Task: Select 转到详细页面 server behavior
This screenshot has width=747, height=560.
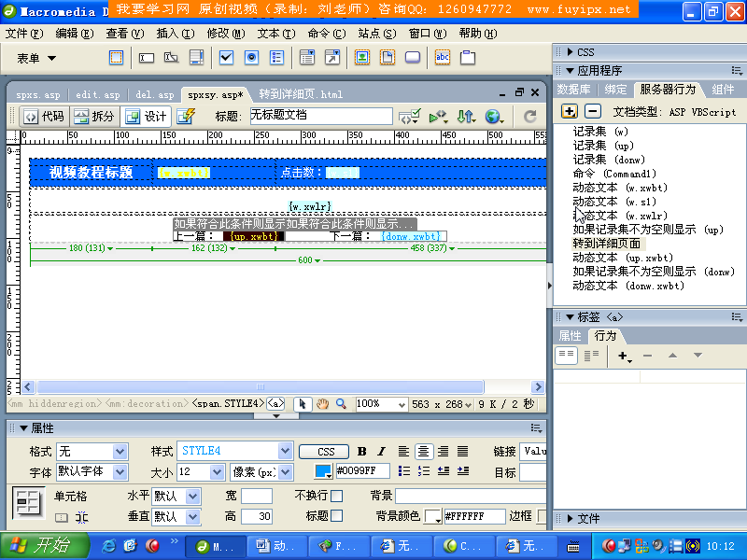Action: (x=606, y=244)
